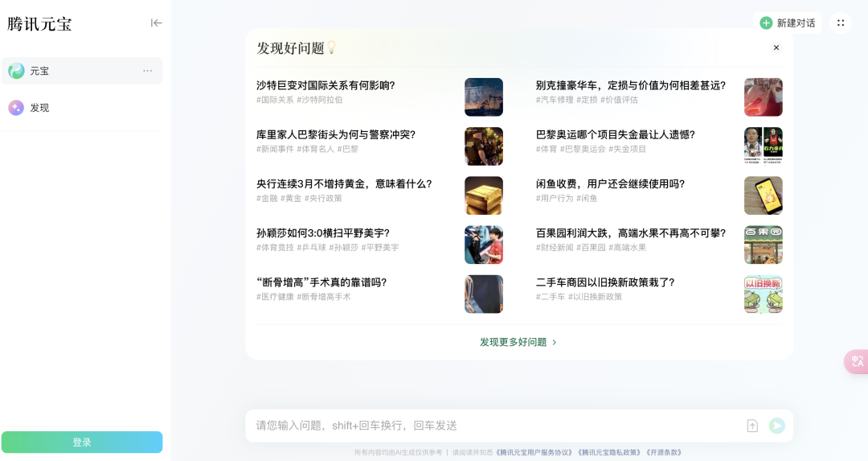Screen dimensions: 868x461
Task: Click the #央行政策 tag
Action: 323,199
